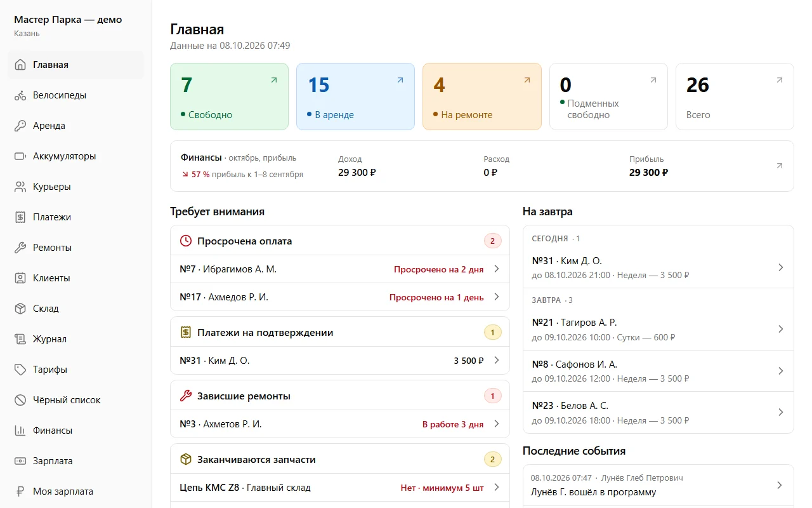
Task: Click the home icon beside Главная
Action: (20, 65)
